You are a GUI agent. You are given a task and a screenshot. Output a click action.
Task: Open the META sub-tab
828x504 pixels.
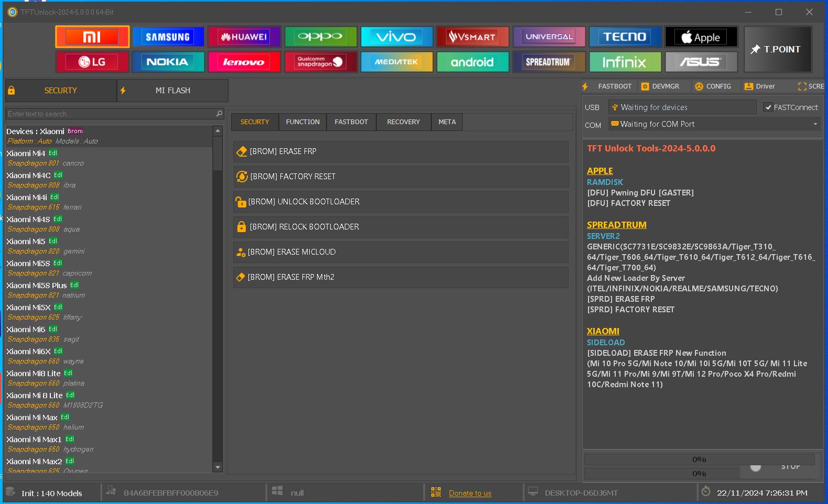click(x=447, y=122)
